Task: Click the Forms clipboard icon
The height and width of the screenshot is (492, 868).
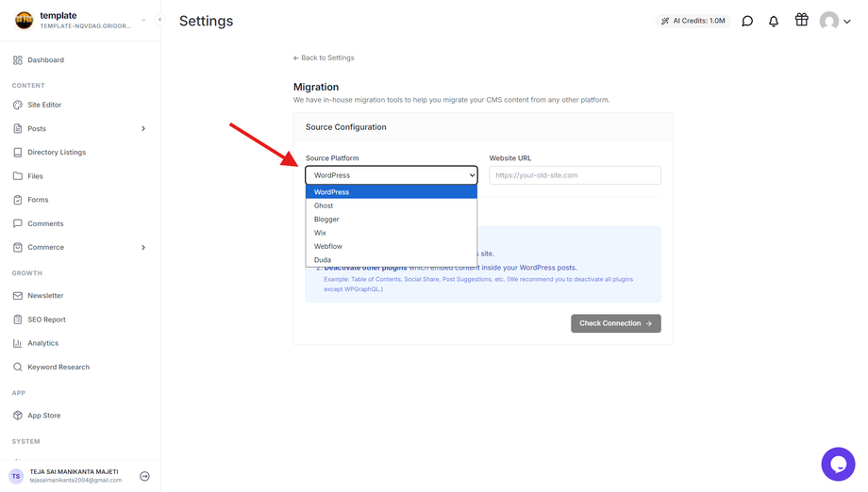Action: tap(18, 200)
